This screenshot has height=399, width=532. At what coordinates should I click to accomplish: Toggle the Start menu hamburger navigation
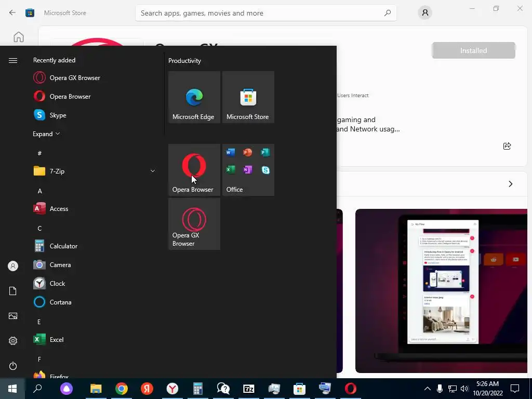13,60
